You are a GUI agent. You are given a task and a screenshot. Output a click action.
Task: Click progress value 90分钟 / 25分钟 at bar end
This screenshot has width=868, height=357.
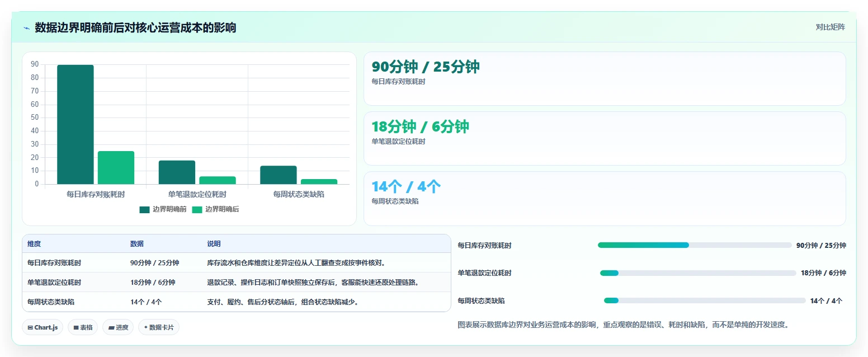coord(821,245)
